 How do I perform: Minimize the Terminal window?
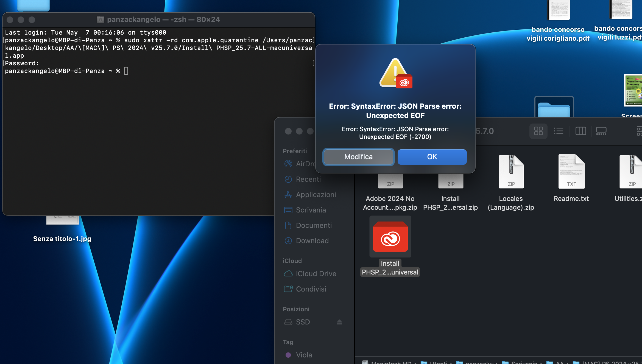[21, 20]
